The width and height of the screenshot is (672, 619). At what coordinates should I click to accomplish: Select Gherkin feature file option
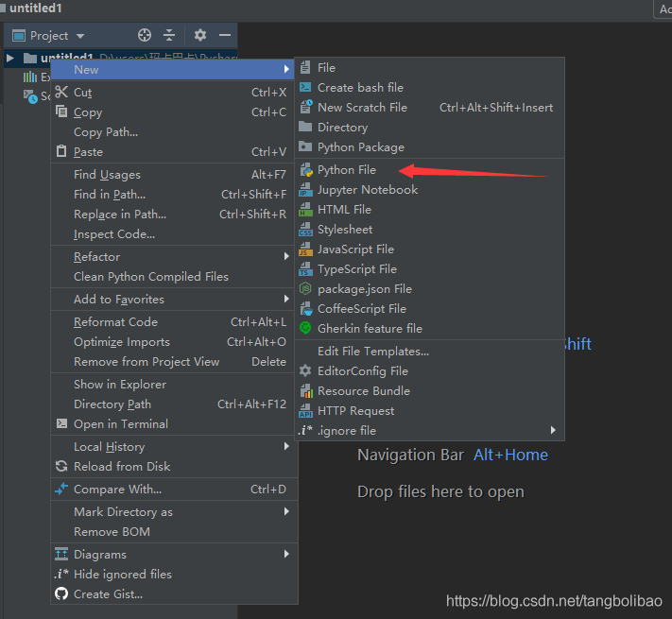click(370, 329)
